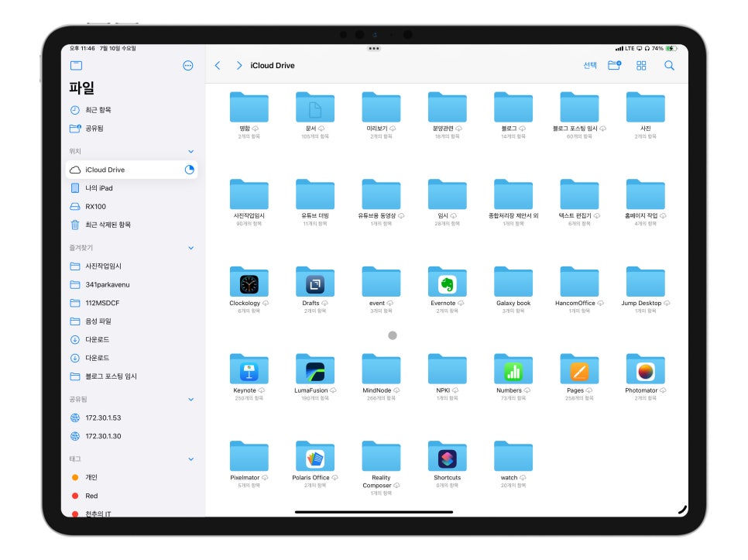This screenshot has width=748, height=560.
Task: Open the Keynote folder
Action: [249, 369]
